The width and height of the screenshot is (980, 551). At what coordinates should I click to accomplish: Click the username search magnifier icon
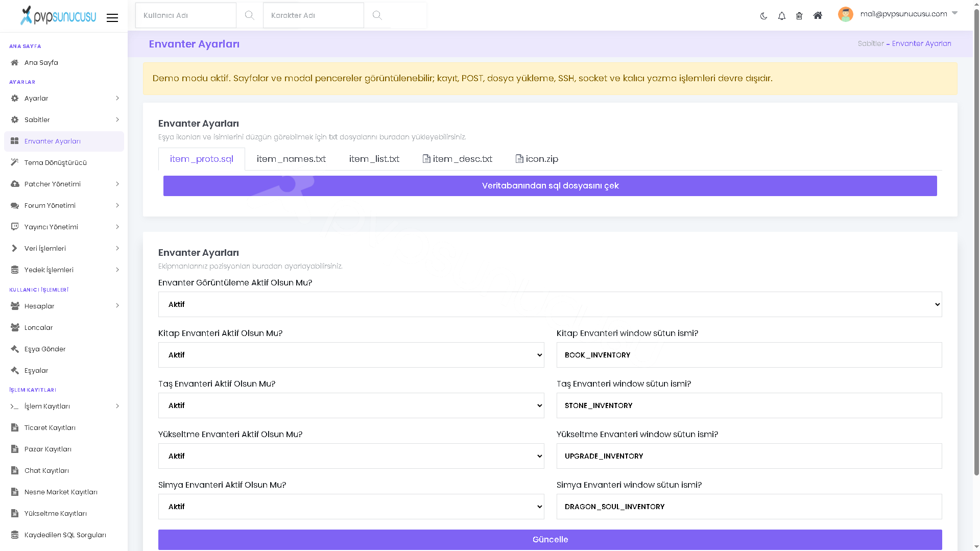pos(249,15)
